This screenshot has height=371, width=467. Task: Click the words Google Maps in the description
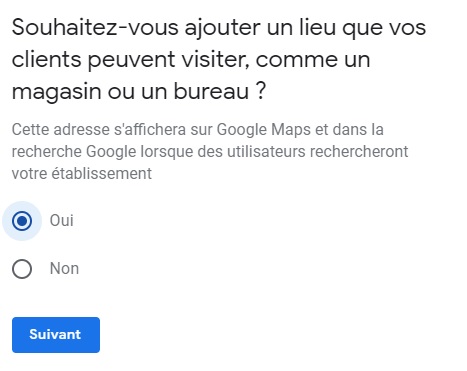point(264,130)
